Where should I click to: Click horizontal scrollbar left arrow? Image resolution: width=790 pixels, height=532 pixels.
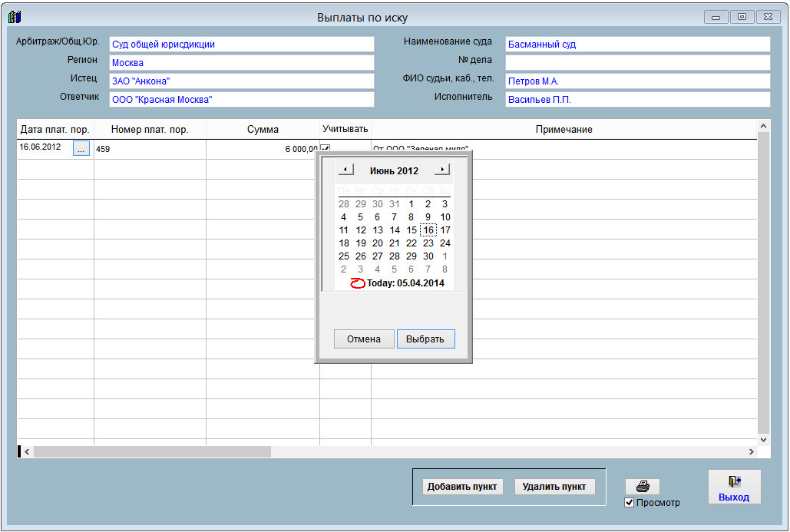pyautogui.click(x=27, y=452)
